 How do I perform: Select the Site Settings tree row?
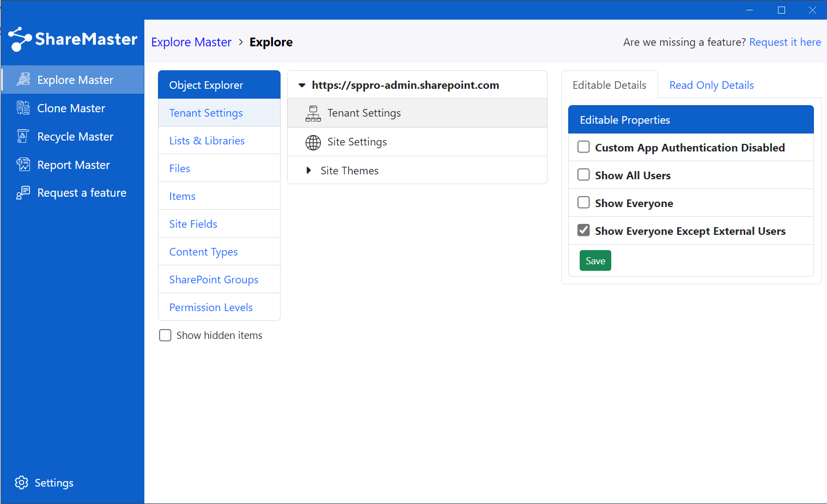[x=417, y=142]
